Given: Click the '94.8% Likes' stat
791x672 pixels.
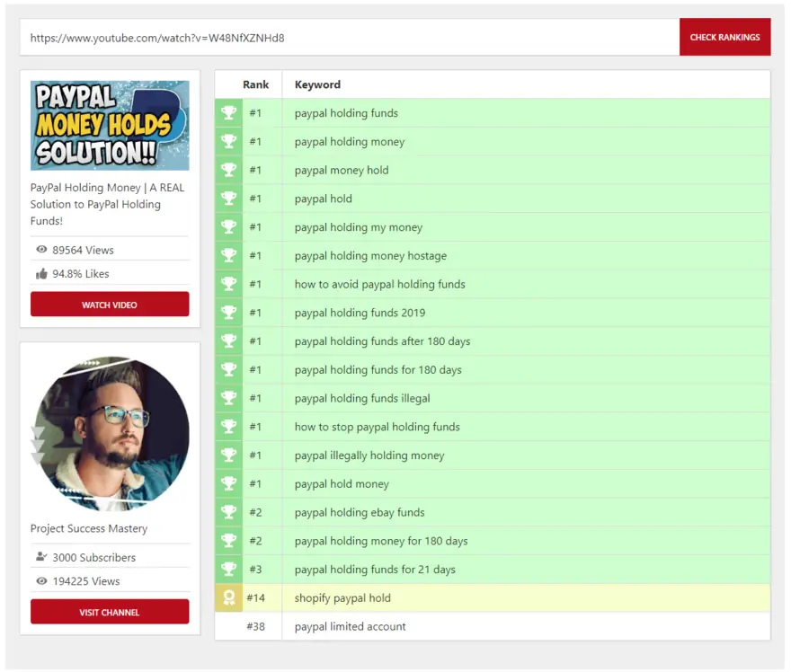Looking at the screenshot, I should tap(81, 274).
